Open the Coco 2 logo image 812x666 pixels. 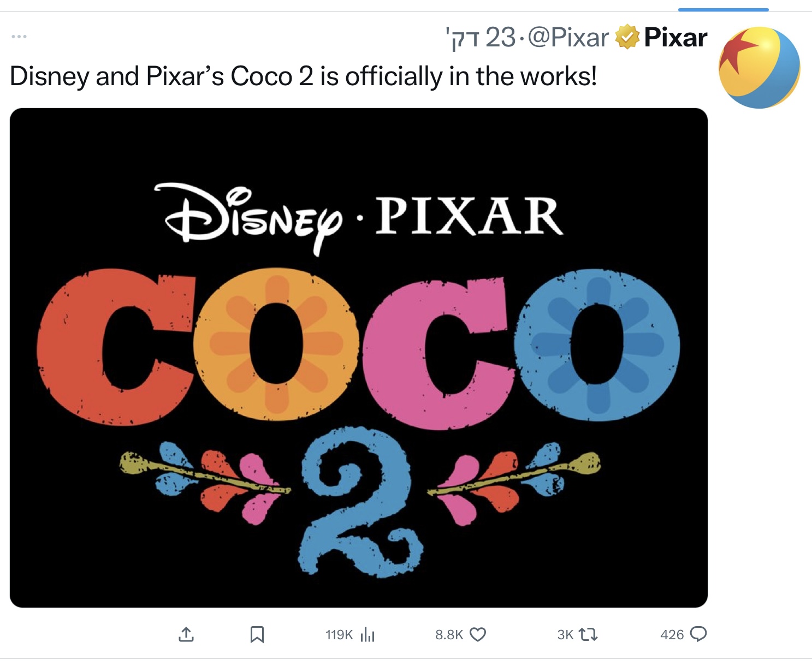pyautogui.click(x=359, y=358)
